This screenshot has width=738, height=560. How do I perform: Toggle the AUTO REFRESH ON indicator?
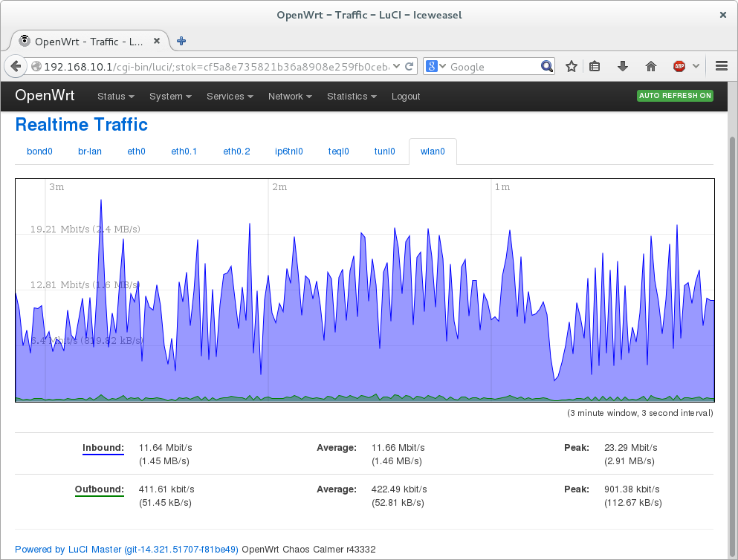pyautogui.click(x=675, y=96)
